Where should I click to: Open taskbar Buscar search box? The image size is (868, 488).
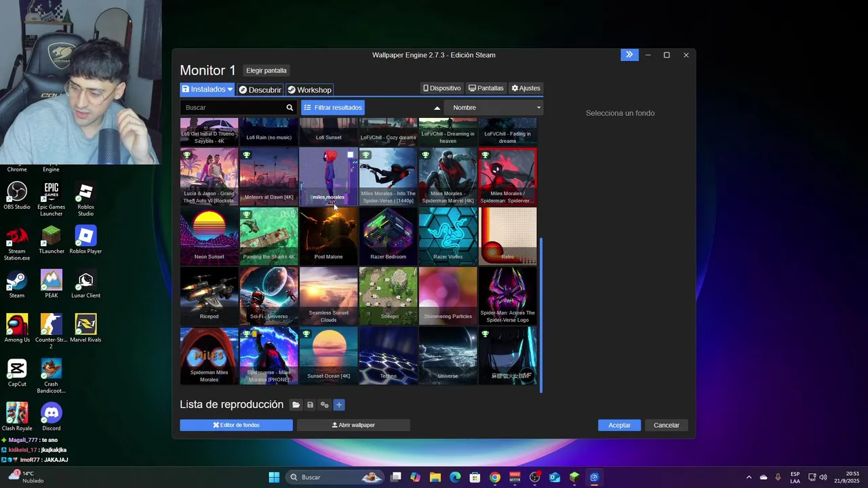[x=334, y=477]
